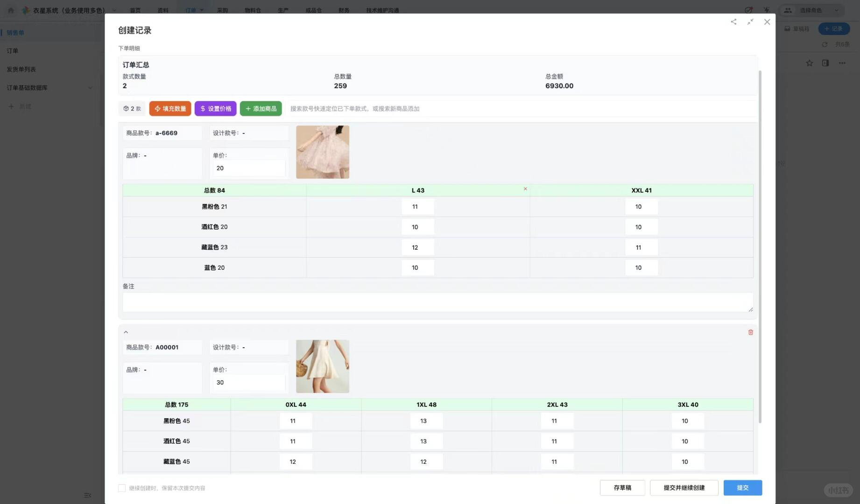Collapse the A00001 product section
This screenshot has height=504, width=860.
(x=126, y=332)
